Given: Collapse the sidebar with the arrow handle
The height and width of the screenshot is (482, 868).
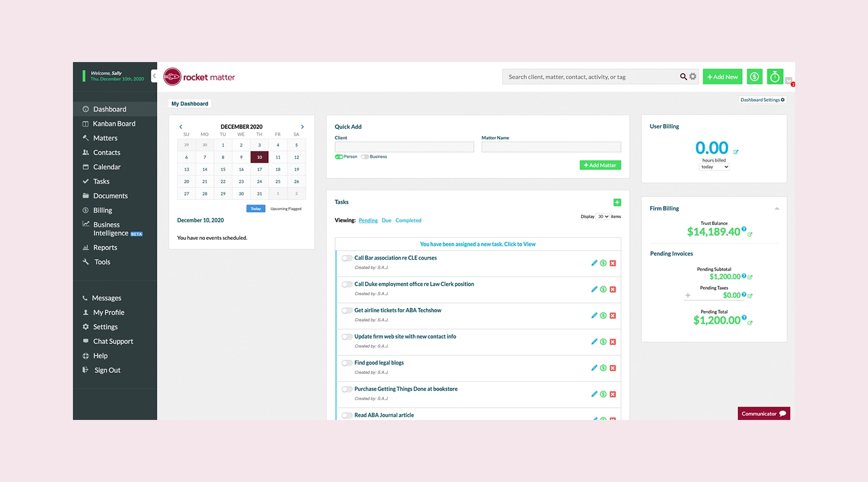Looking at the screenshot, I should click(154, 76).
